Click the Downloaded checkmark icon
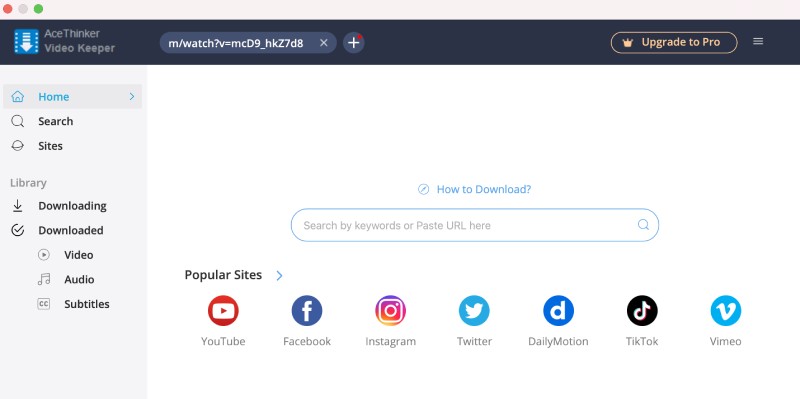The image size is (800, 399). [x=18, y=230]
